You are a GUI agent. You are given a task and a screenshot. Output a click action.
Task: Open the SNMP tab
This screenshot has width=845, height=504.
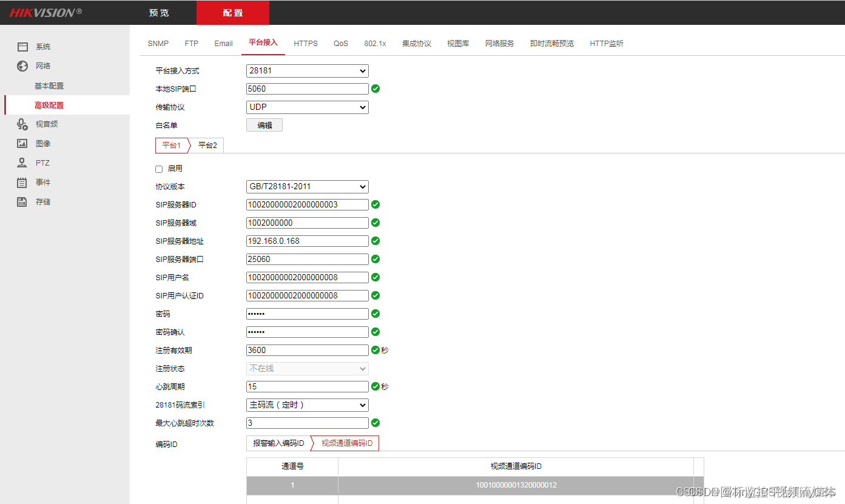click(x=158, y=44)
